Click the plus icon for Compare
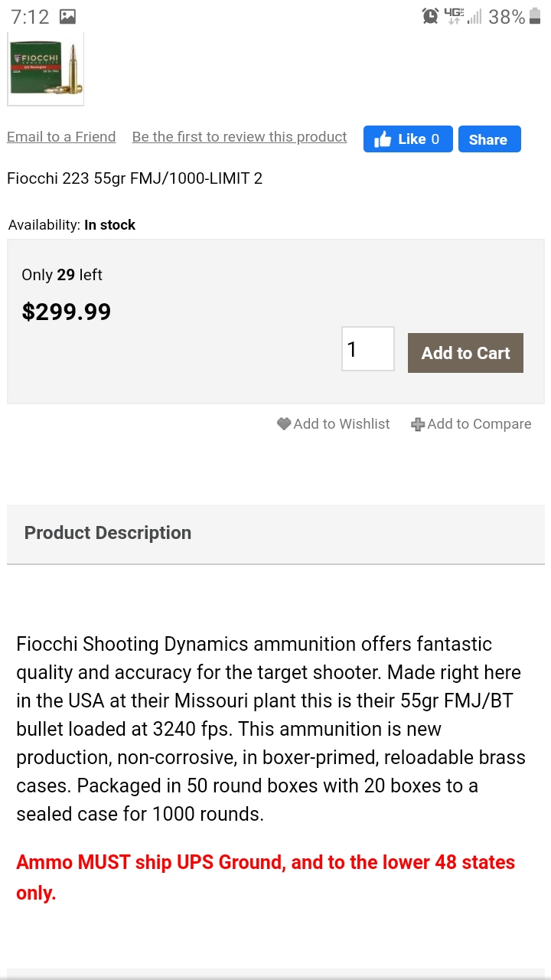The height and width of the screenshot is (980, 551). pos(418,424)
